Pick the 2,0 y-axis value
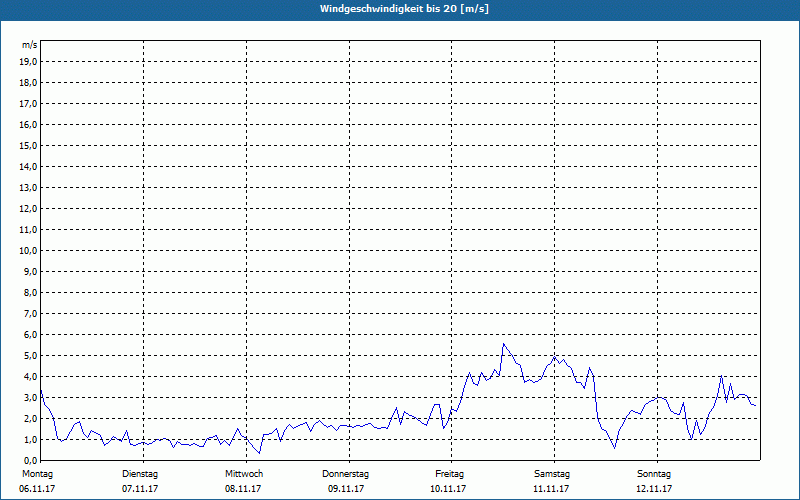Screen dimensions: 800x500 coord(31,418)
